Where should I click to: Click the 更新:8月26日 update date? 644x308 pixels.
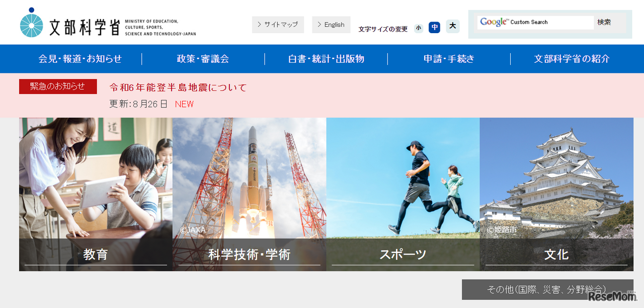[x=138, y=104]
